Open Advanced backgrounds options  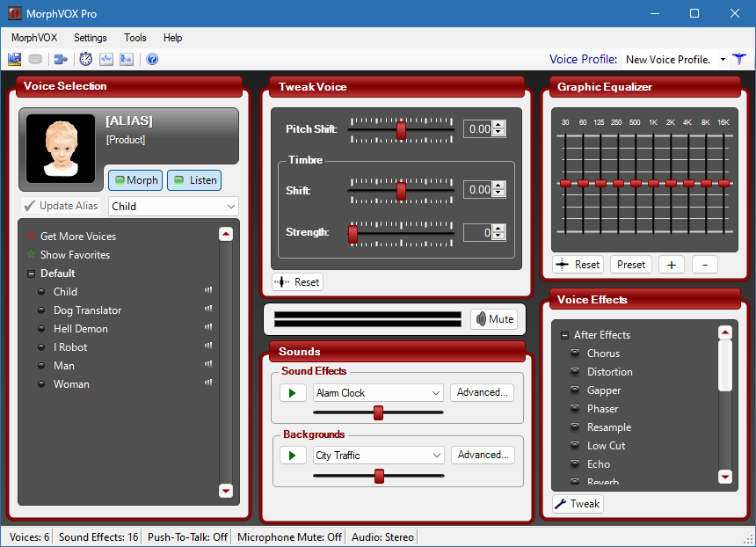(x=483, y=455)
